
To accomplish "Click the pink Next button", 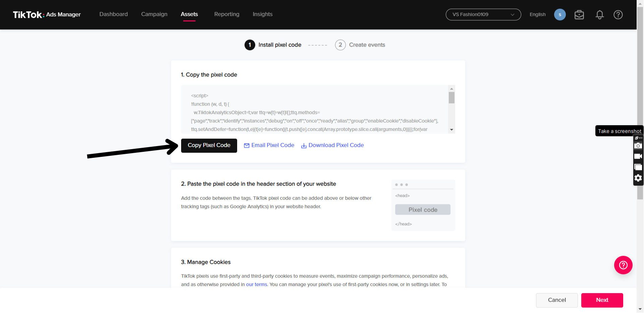I will (602, 300).
